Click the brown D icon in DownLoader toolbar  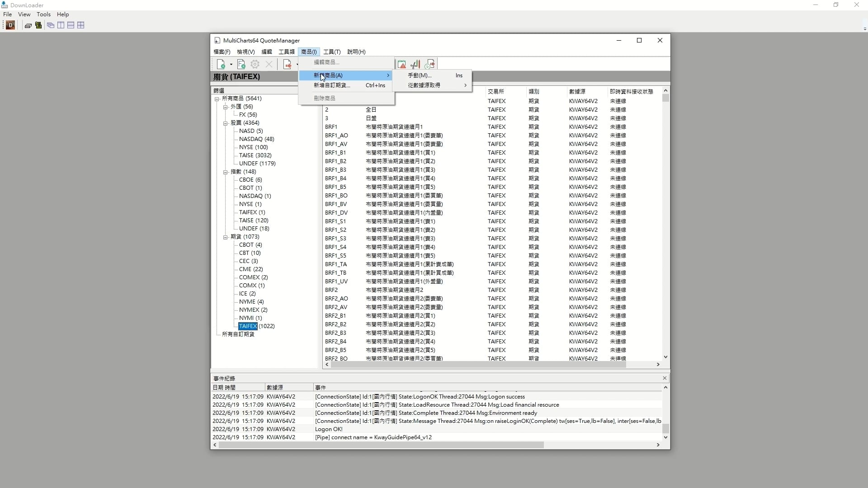pos(10,25)
